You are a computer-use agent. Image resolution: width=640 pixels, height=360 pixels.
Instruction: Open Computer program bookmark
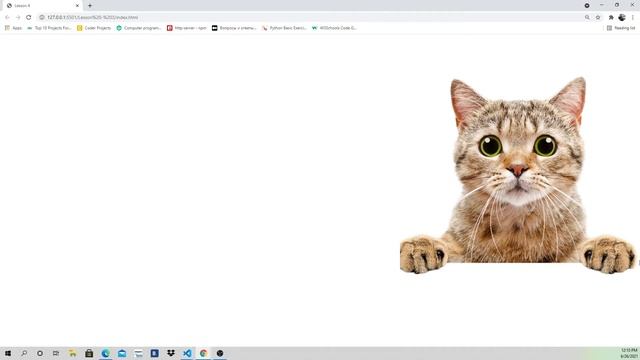138,28
